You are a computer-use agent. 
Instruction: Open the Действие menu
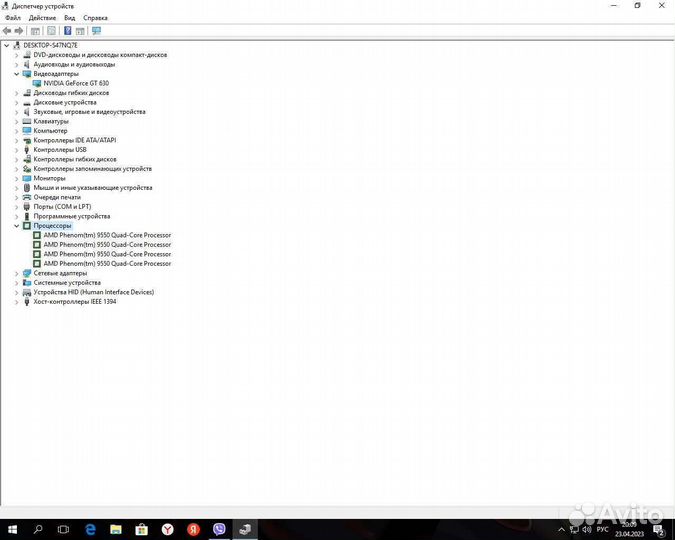click(42, 18)
